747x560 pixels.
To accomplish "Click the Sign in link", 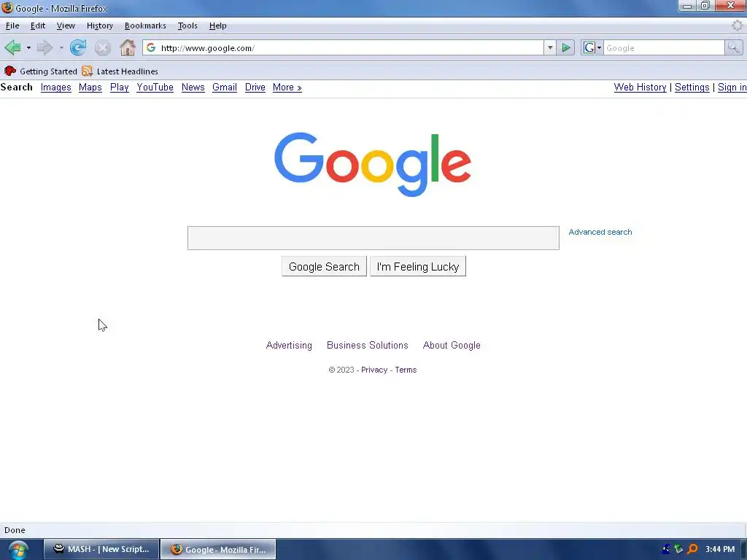I will point(732,87).
